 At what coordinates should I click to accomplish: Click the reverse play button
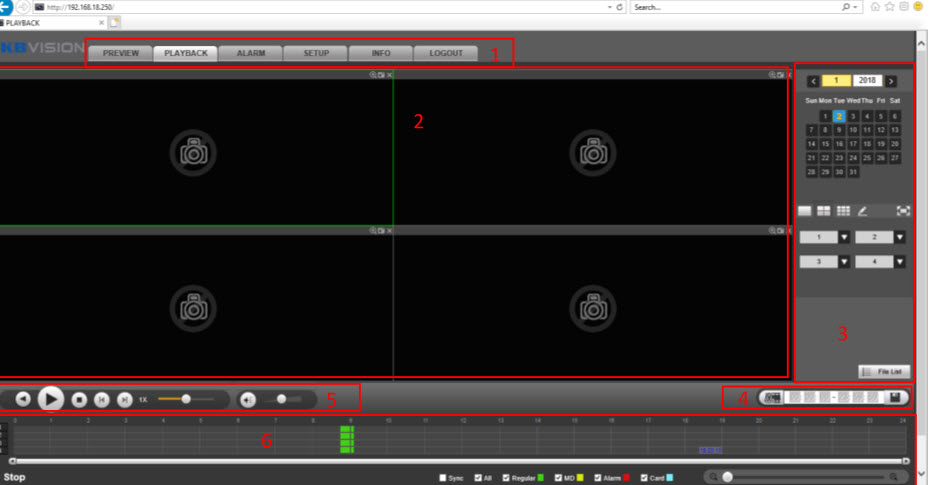pyautogui.click(x=23, y=399)
